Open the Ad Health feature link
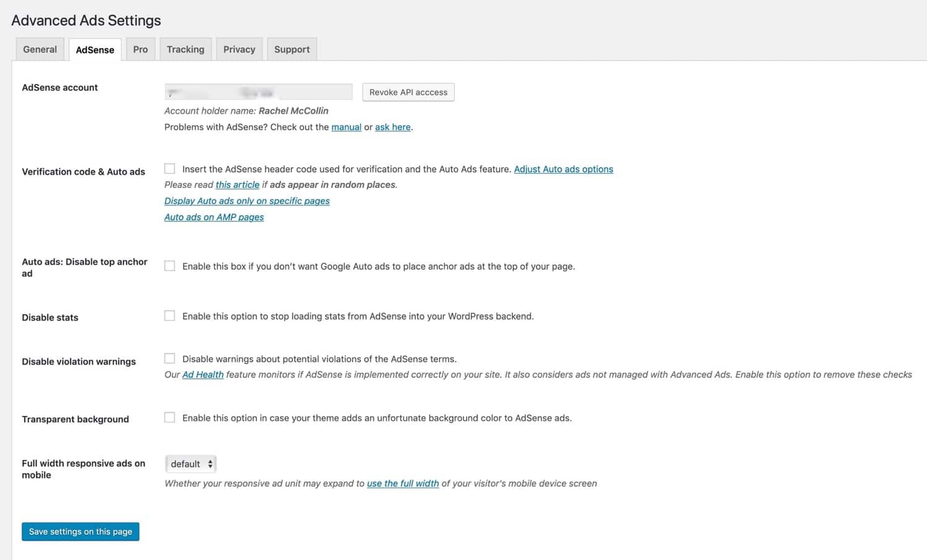Screen dimensions: 927x560 [203, 375]
